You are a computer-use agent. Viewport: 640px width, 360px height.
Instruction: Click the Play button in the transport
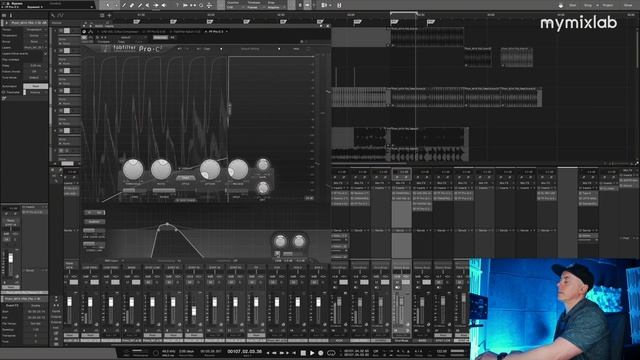tap(312, 353)
